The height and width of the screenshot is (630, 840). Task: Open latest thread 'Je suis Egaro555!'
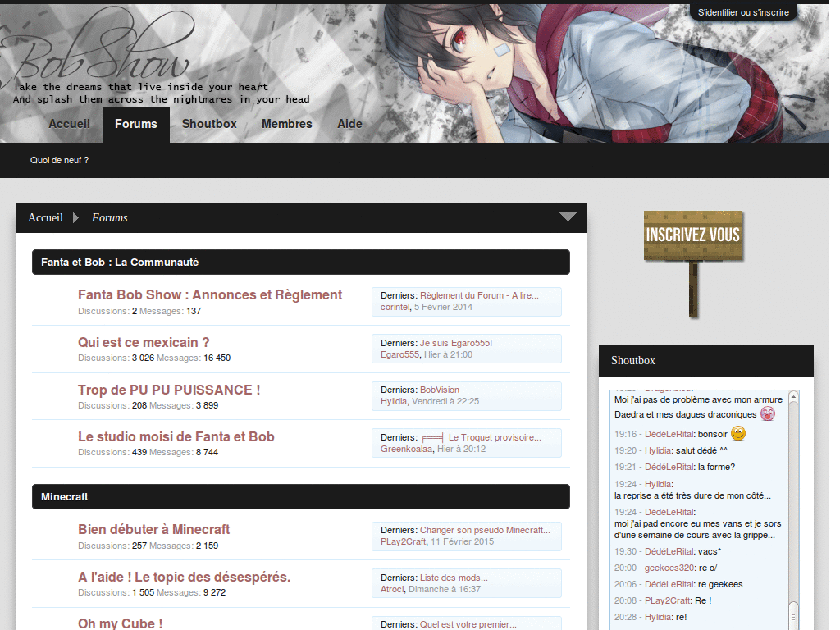click(456, 343)
